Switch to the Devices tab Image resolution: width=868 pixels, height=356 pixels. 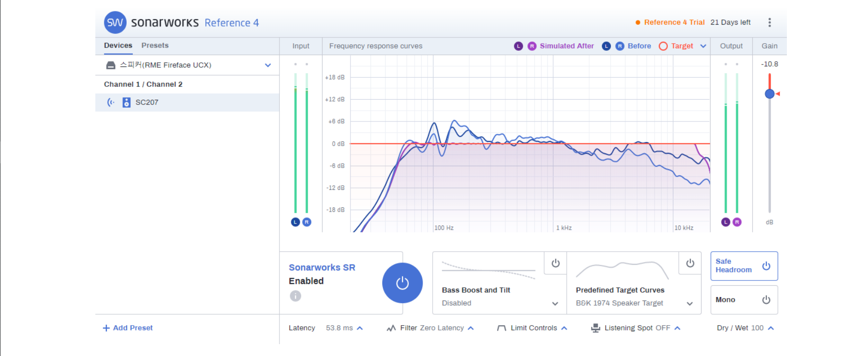tap(118, 46)
